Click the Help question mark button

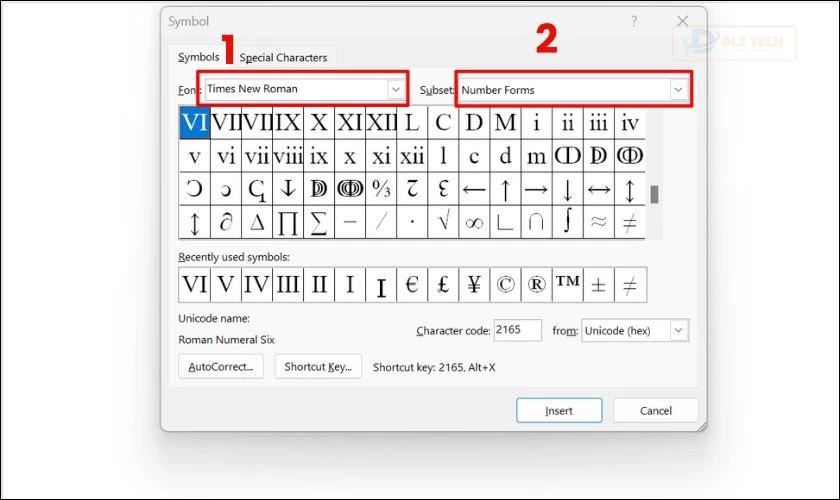(x=634, y=21)
